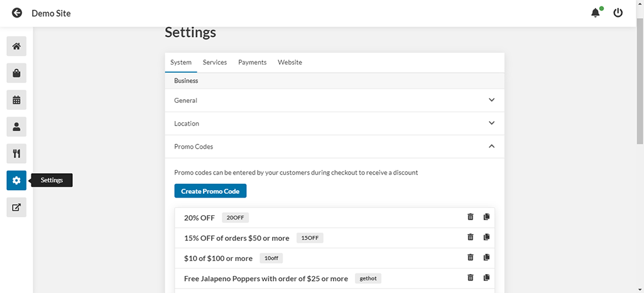Viewport: 644px width, 293px height.
Task: Switch to the Services tab
Action: coord(215,62)
